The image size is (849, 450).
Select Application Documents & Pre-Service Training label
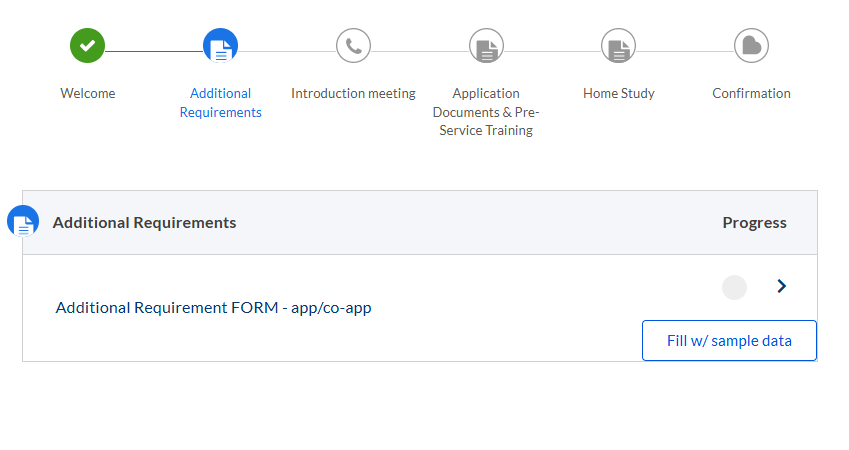click(x=486, y=112)
